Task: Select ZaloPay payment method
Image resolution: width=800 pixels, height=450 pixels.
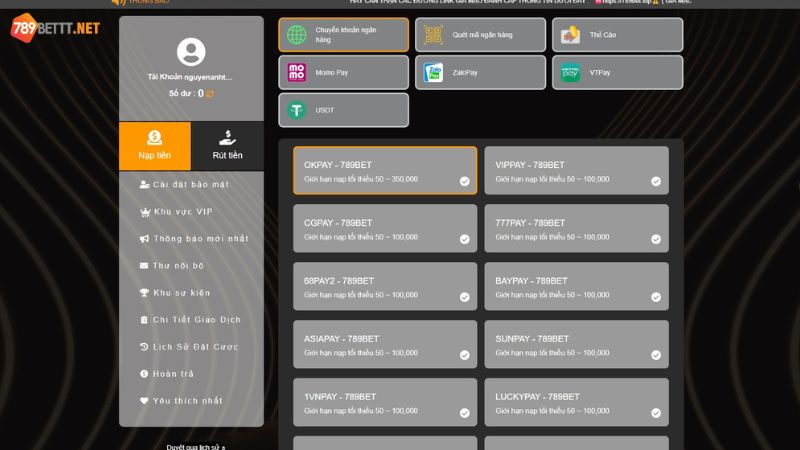Action: (480, 72)
